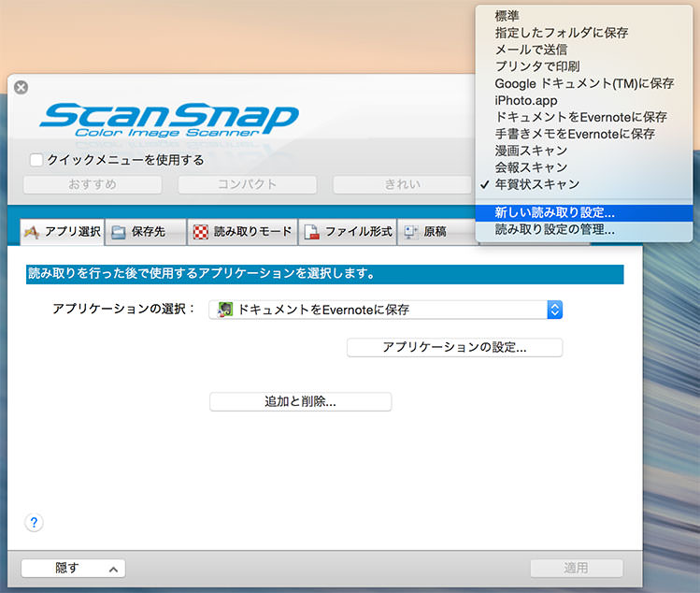Click the おすすめ preset button
This screenshot has height=593, width=700.
pyautogui.click(x=93, y=184)
